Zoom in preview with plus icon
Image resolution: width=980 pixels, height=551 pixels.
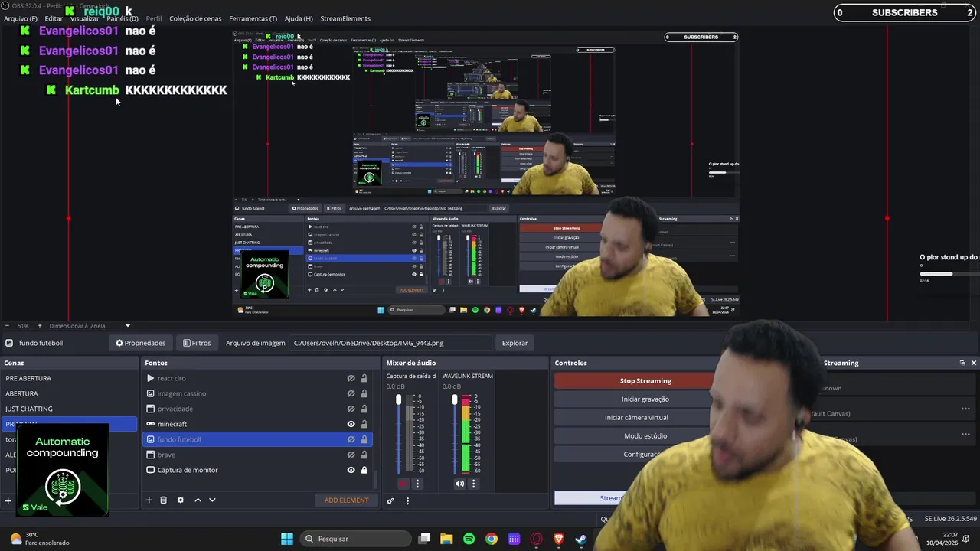(40, 326)
